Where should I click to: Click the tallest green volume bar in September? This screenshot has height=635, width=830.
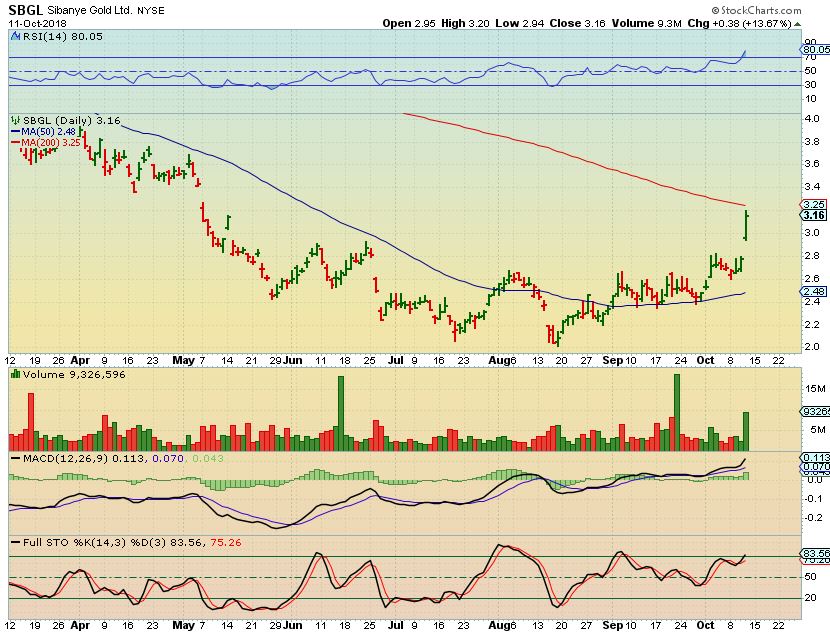[676, 412]
